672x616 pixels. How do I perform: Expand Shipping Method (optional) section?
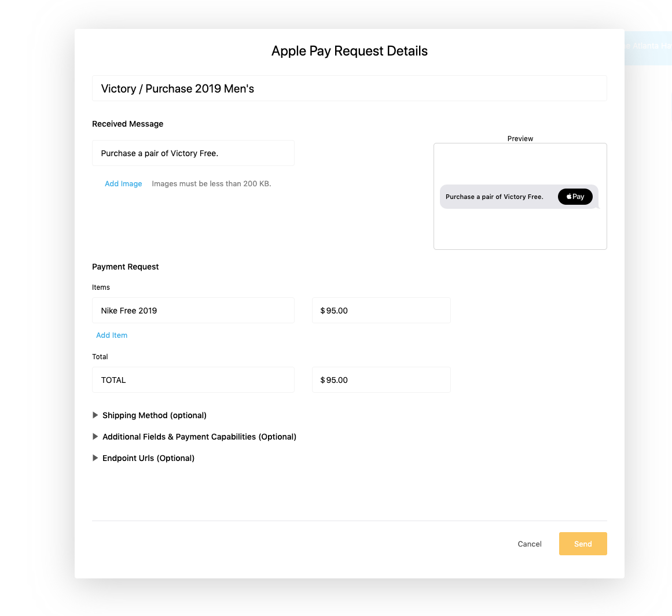(149, 415)
